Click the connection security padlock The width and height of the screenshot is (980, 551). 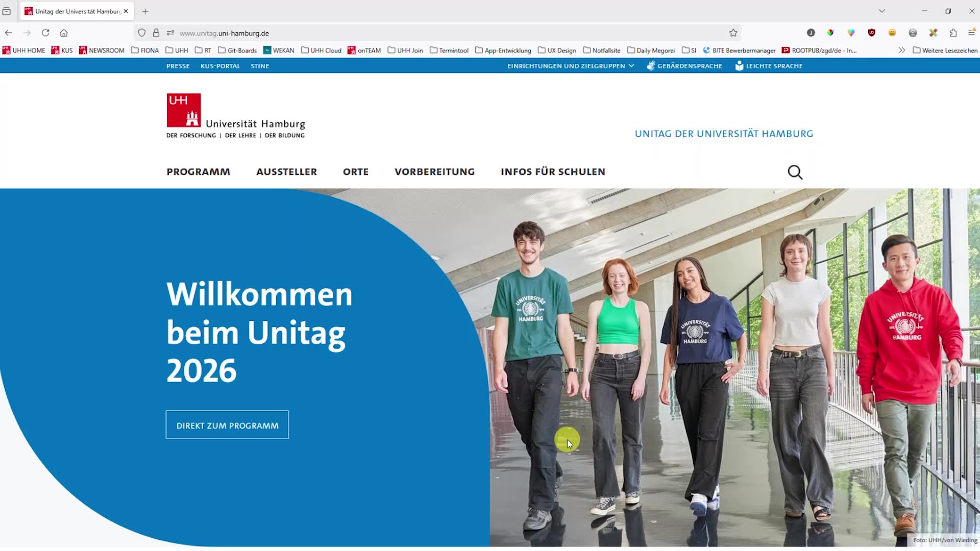pyautogui.click(x=156, y=32)
